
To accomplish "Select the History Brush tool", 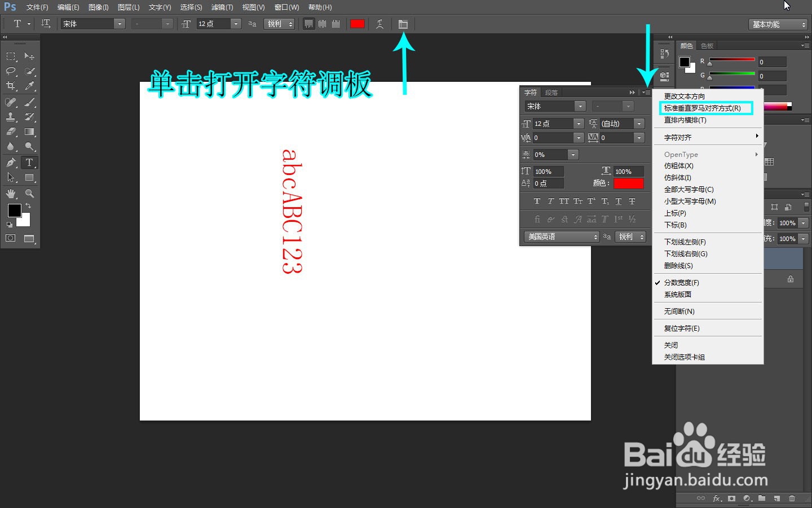I will [x=29, y=117].
